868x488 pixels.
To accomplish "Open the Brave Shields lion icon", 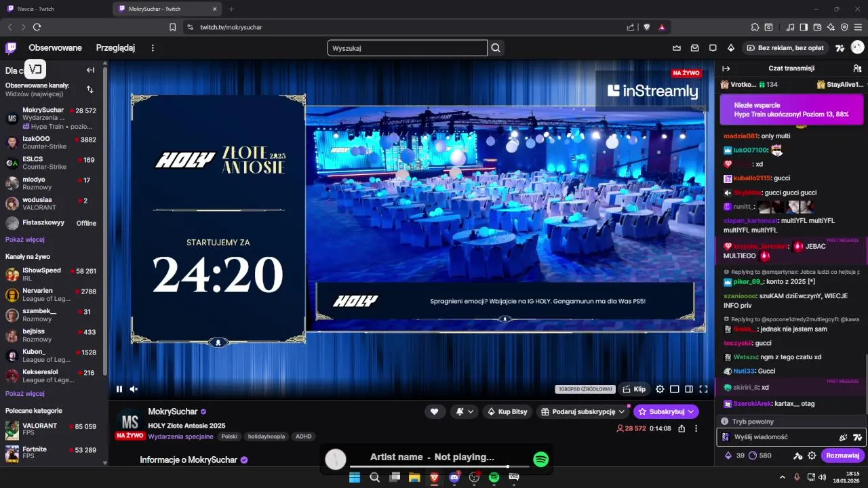I will click(x=647, y=27).
